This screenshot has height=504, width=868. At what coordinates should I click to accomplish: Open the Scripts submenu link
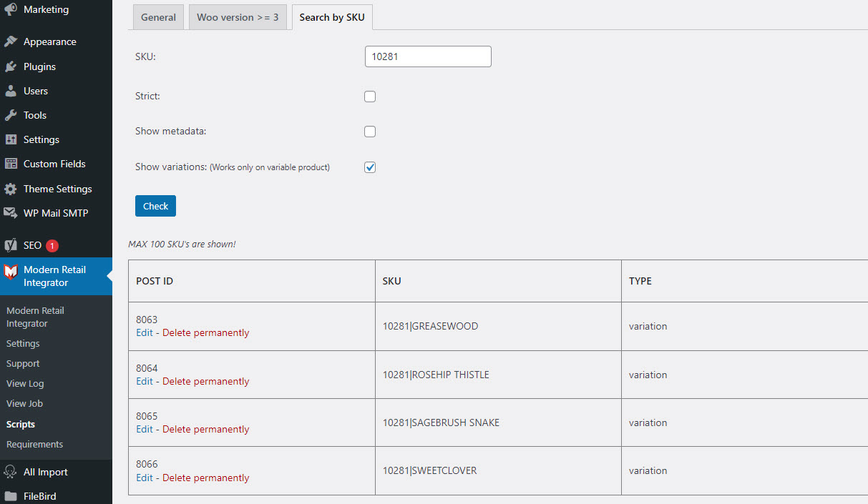21,424
